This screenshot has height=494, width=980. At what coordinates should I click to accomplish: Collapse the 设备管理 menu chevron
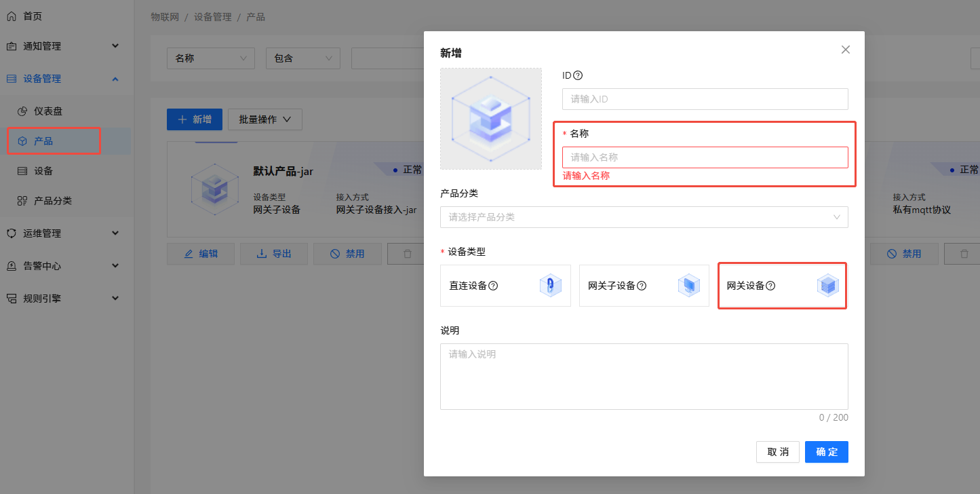coord(115,79)
